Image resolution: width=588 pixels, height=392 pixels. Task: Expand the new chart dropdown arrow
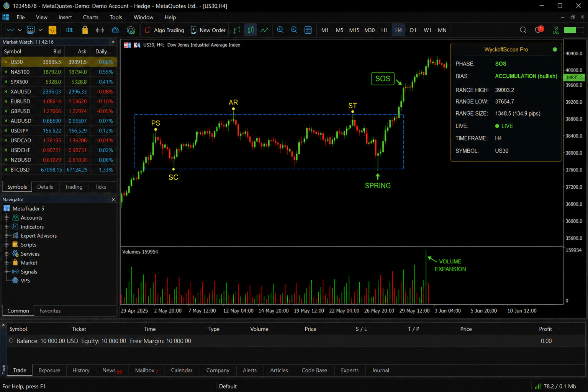pos(20,30)
